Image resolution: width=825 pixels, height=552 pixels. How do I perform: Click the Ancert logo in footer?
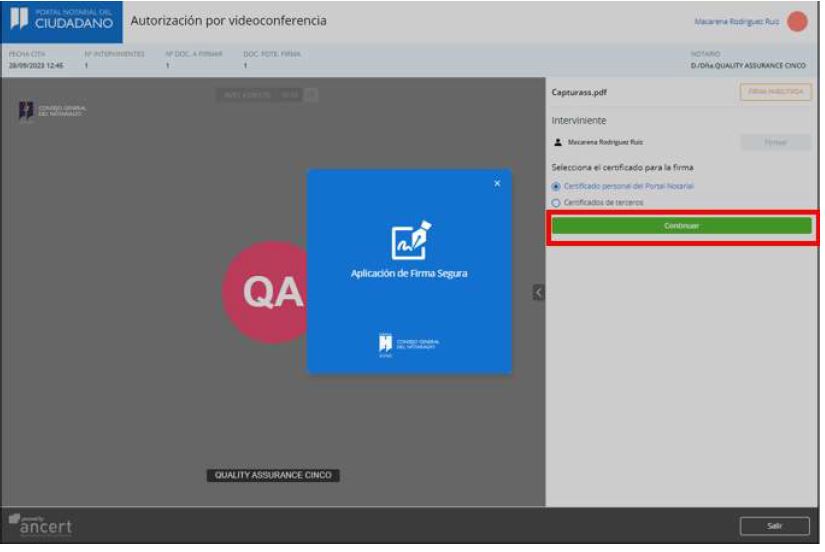click(41, 526)
